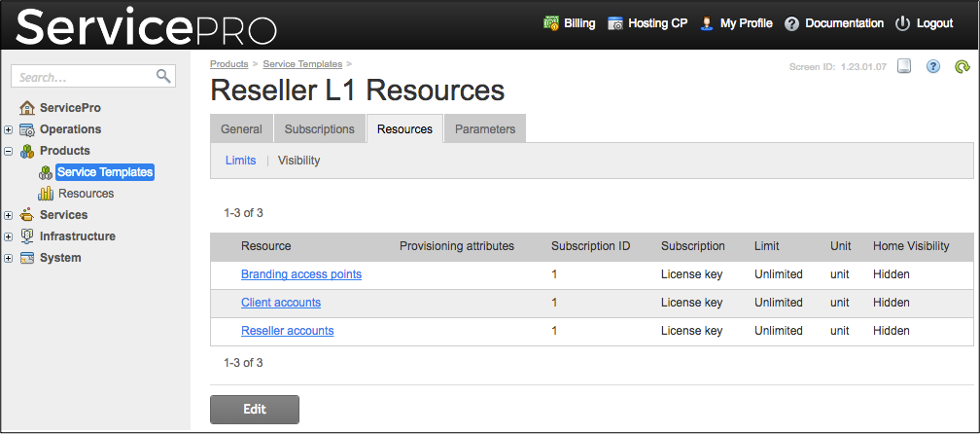This screenshot has height=434, width=980.
Task: Click the Screen ID device icon
Action: 904,67
